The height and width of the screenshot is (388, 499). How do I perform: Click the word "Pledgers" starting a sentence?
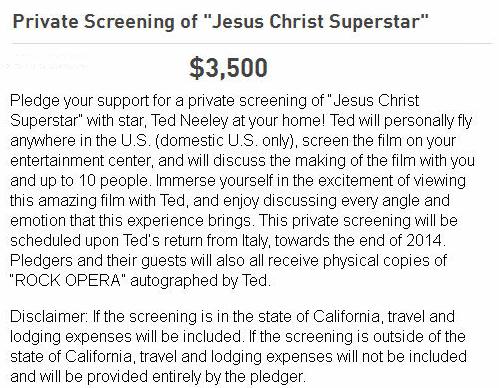[x=41, y=261]
